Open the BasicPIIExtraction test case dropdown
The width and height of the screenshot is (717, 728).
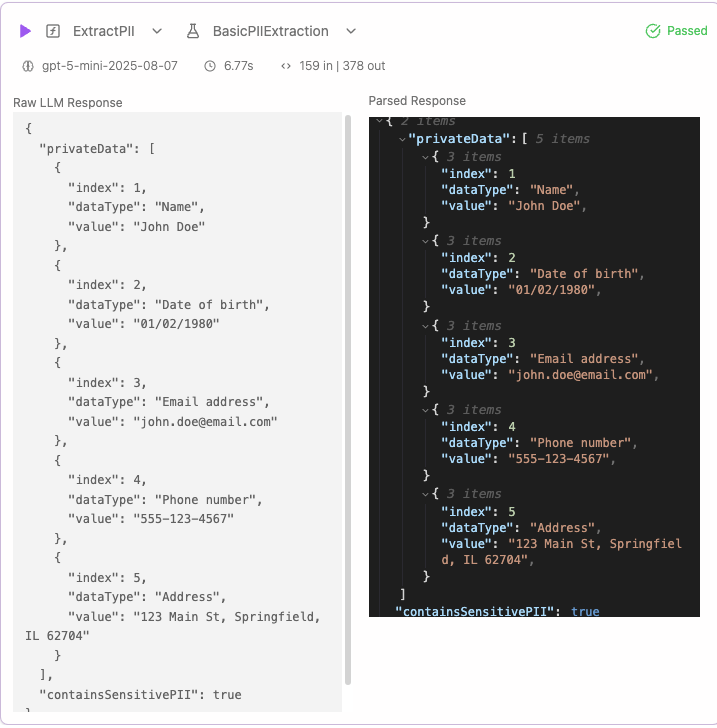click(x=349, y=31)
